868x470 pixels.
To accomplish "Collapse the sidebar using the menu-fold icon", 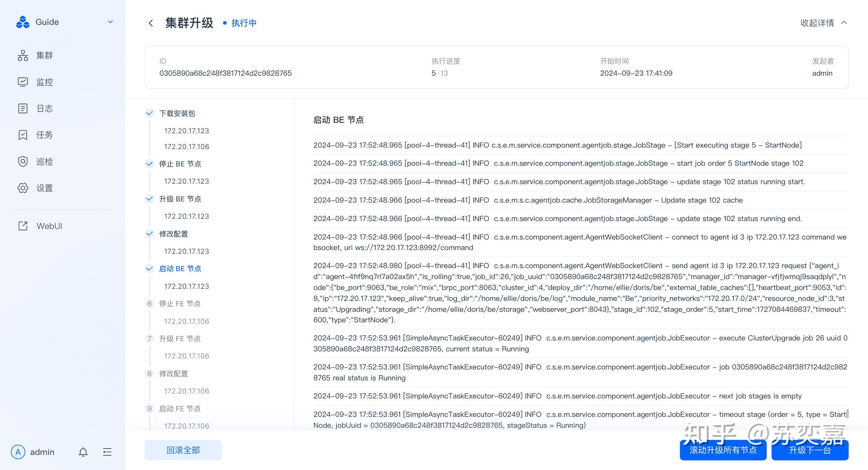I will pos(107,452).
